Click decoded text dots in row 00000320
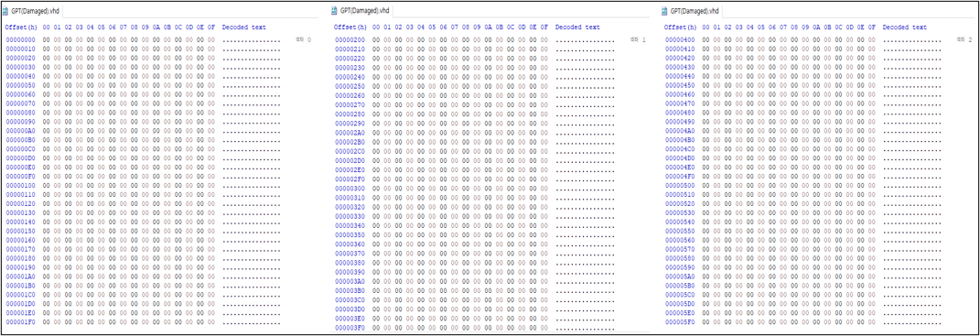 (585, 207)
